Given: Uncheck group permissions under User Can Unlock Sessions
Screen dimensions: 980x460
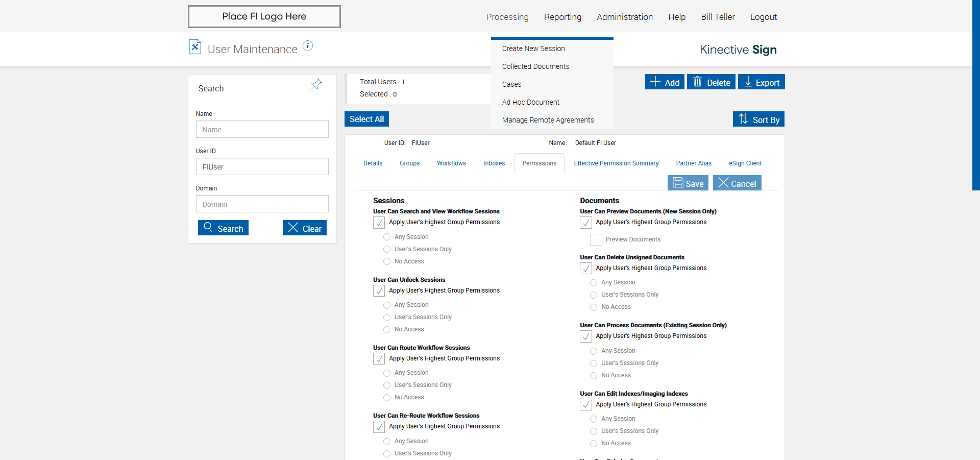Looking at the screenshot, I should (x=379, y=291).
